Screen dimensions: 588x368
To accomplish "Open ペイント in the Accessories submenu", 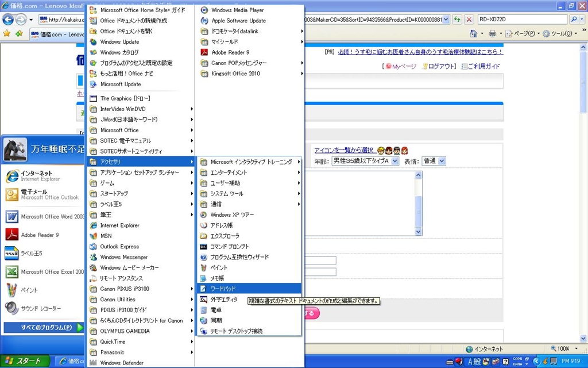I will click(249, 267).
